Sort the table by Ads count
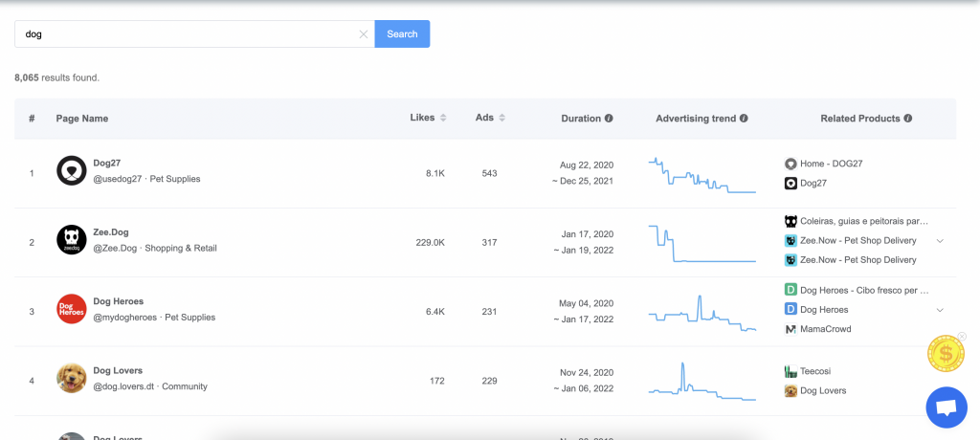The image size is (980, 440). [x=501, y=118]
